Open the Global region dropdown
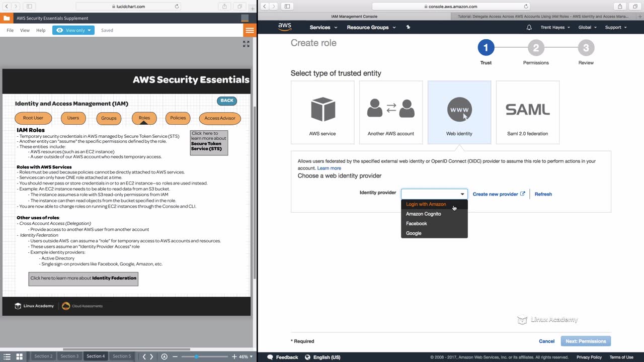Screen dimensions: 644x362 click(x=588, y=27)
